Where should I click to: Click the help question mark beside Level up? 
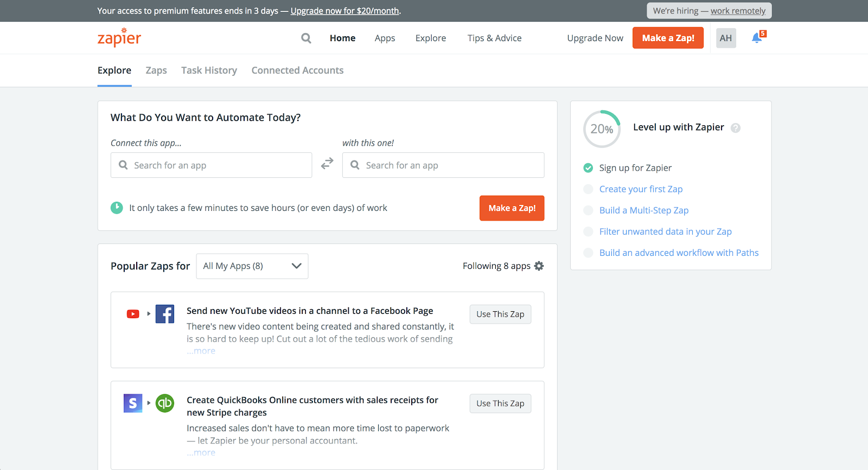pos(736,128)
